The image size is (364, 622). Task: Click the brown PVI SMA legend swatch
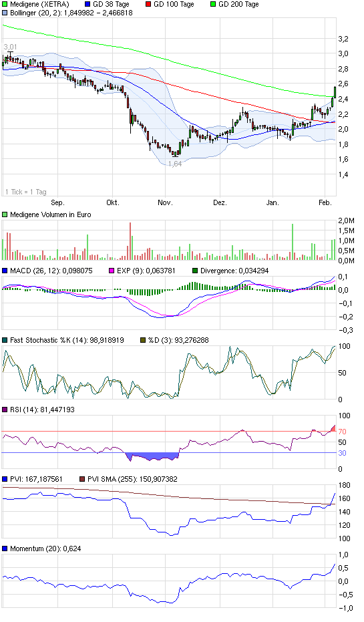click(x=82, y=479)
